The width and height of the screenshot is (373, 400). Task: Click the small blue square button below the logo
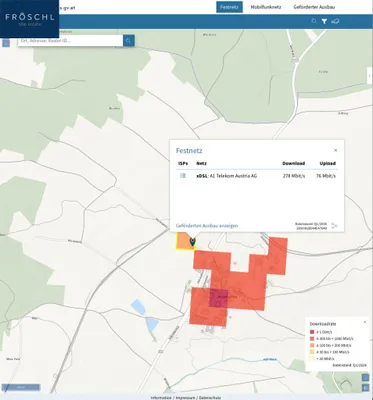point(6,43)
